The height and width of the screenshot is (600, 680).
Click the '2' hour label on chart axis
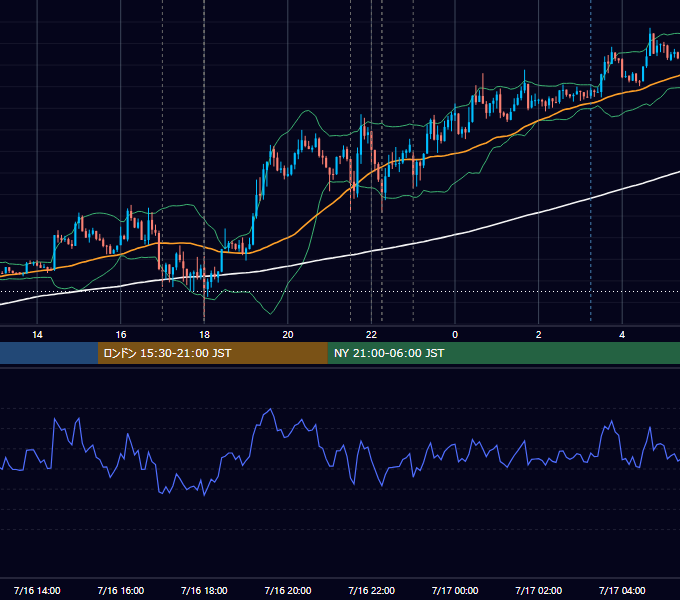[539, 335]
